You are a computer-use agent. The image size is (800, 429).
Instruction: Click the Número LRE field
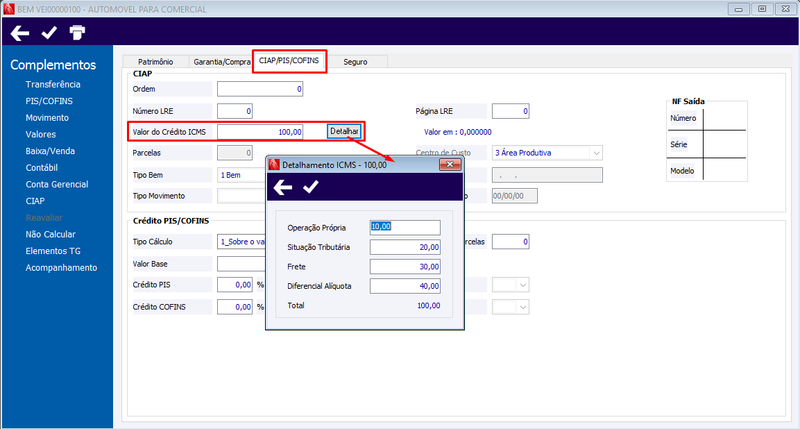235,111
